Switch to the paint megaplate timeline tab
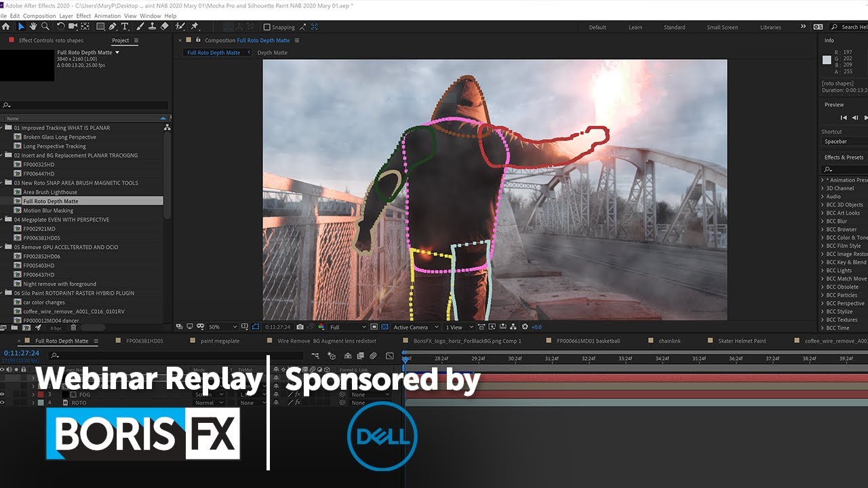Screen dimensions: 868x488 [x=220, y=341]
